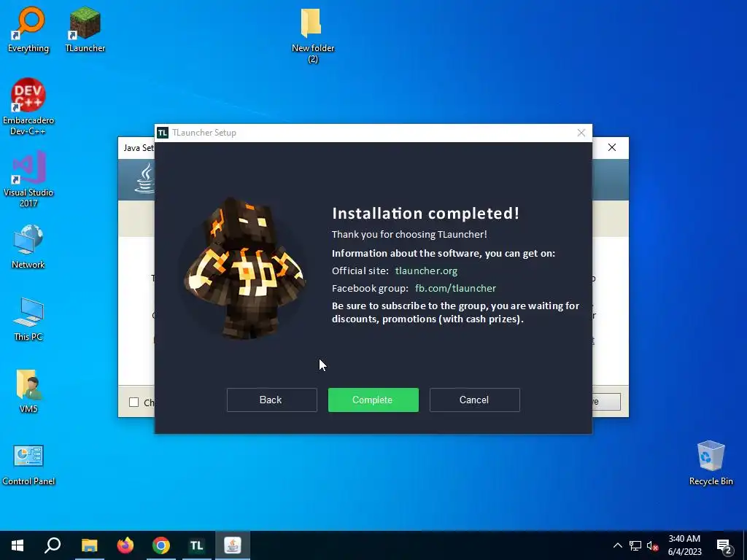Screen dimensions: 747x560
Task: Select the New folder (2) icon
Action: coord(312,35)
